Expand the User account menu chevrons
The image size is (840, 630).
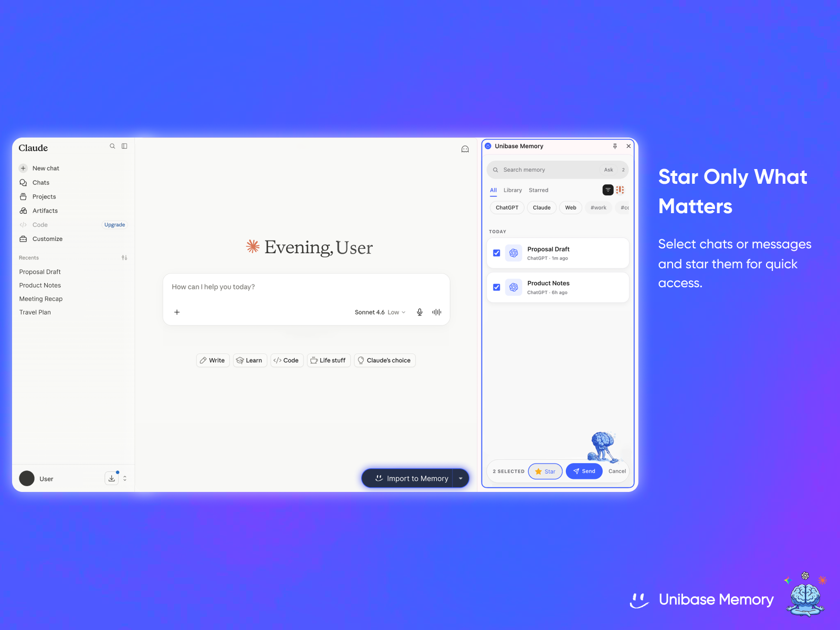[x=125, y=479]
